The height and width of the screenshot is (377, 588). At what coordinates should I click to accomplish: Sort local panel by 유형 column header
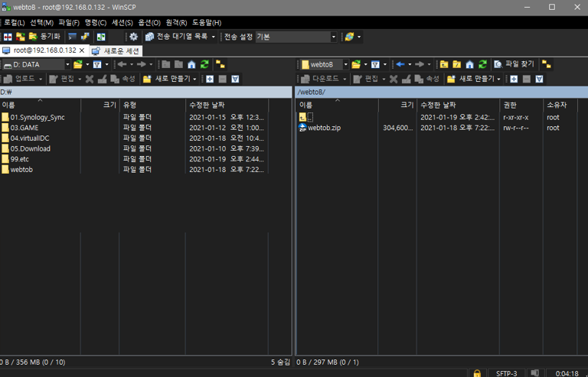click(152, 106)
